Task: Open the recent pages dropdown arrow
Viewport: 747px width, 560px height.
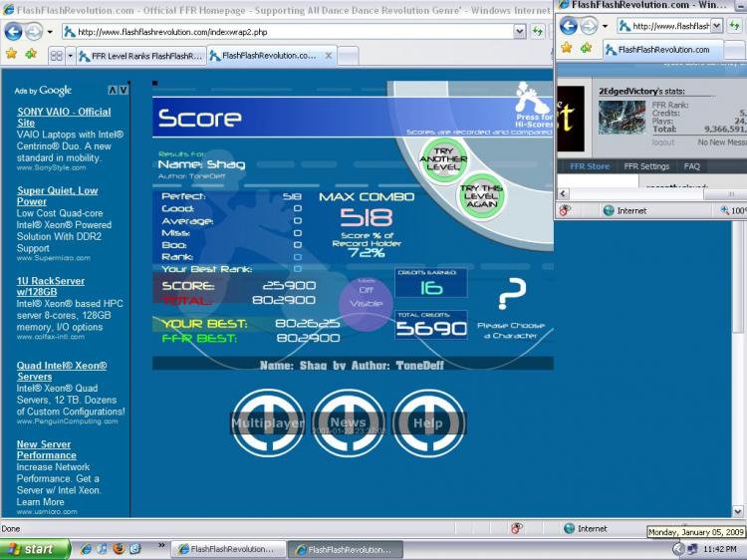Action: 50,32
